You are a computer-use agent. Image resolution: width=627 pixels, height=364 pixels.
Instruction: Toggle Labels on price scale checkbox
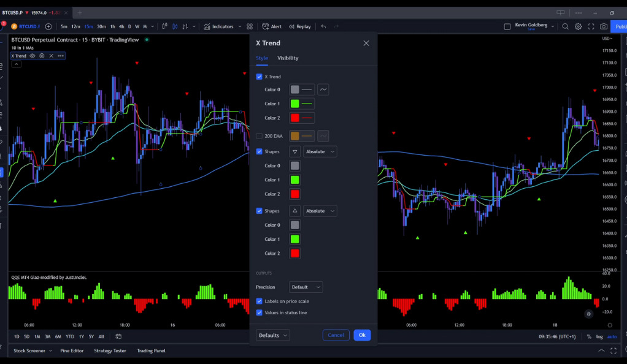[x=259, y=301]
